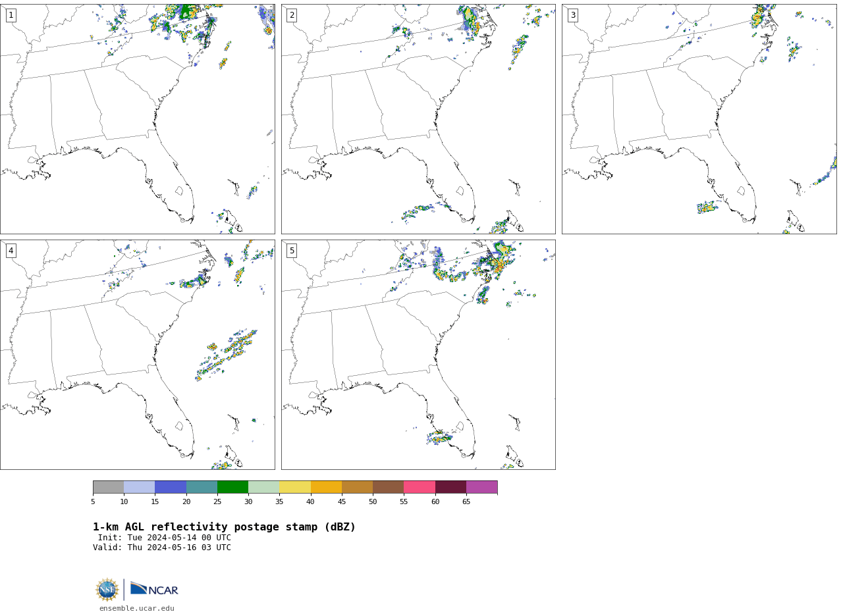Click the NSF logo
The image size is (843, 616).
click(x=107, y=590)
